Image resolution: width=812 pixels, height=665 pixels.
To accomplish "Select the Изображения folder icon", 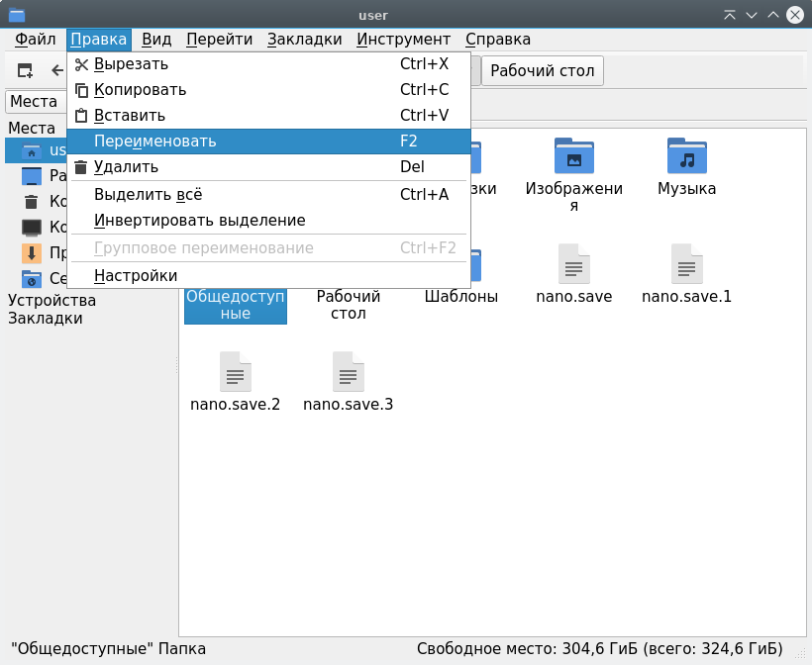I will pos(573,156).
